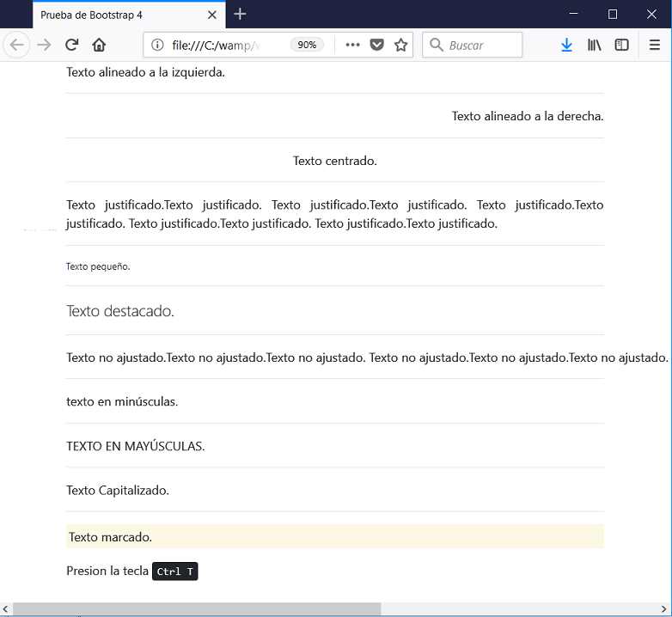Click the scrollbar left arrow
Viewport: 672px width, 617px height.
click(x=5, y=609)
